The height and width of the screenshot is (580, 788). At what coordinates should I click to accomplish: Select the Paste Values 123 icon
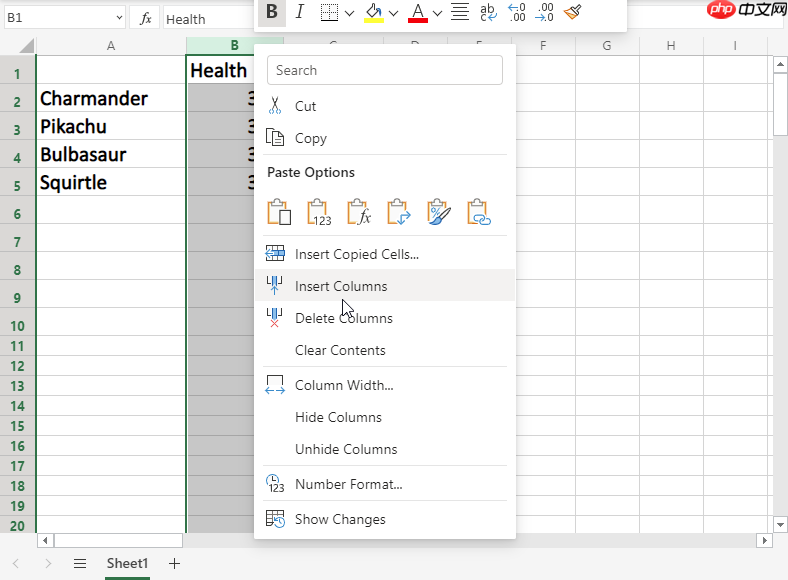point(319,212)
